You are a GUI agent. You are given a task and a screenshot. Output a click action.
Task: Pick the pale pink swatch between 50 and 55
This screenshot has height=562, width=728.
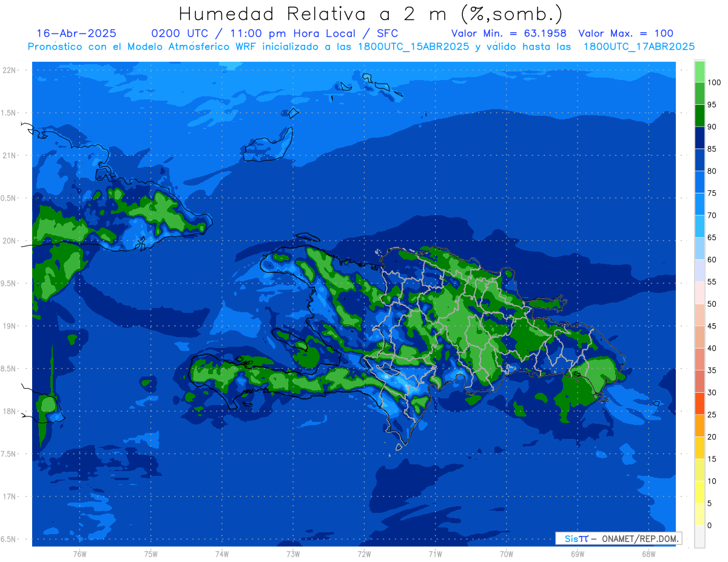(699, 293)
